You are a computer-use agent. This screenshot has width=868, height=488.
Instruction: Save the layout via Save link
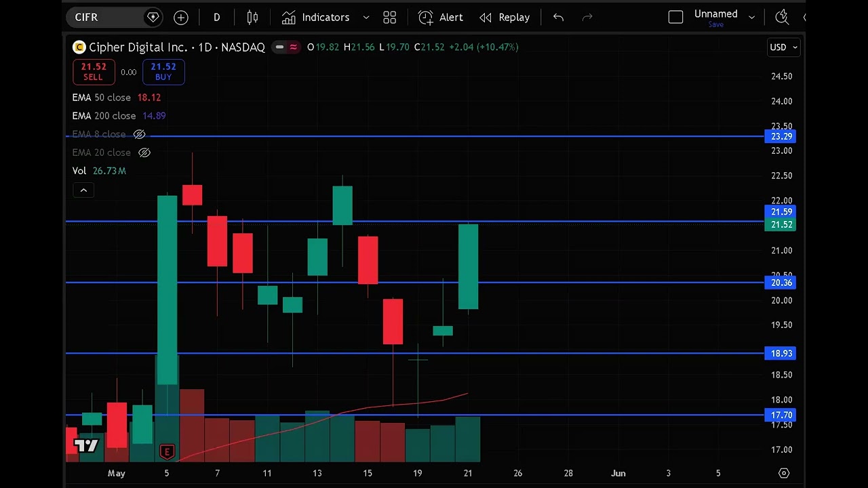tap(715, 24)
